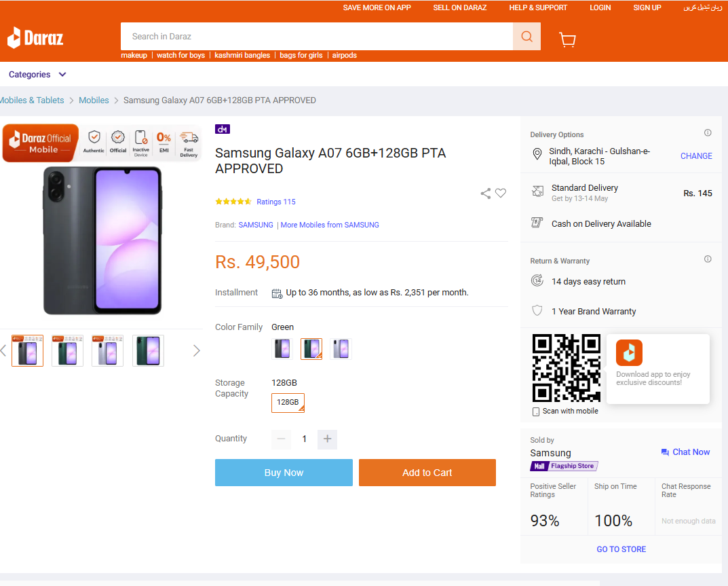Click the Mall Flagship Store badge
The height and width of the screenshot is (586, 728).
(x=564, y=466)
